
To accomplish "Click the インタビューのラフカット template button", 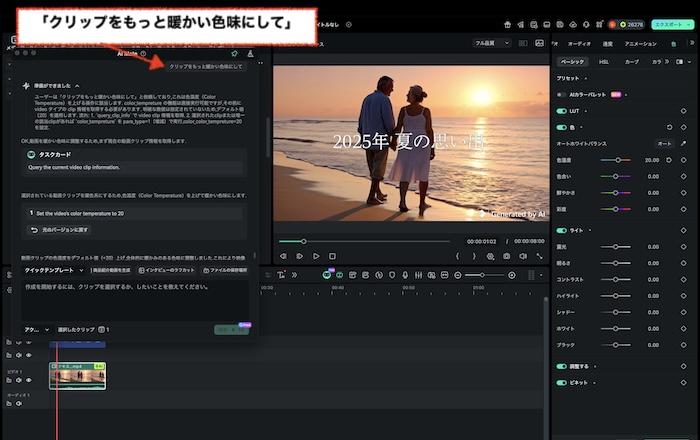I will (167, 270).
